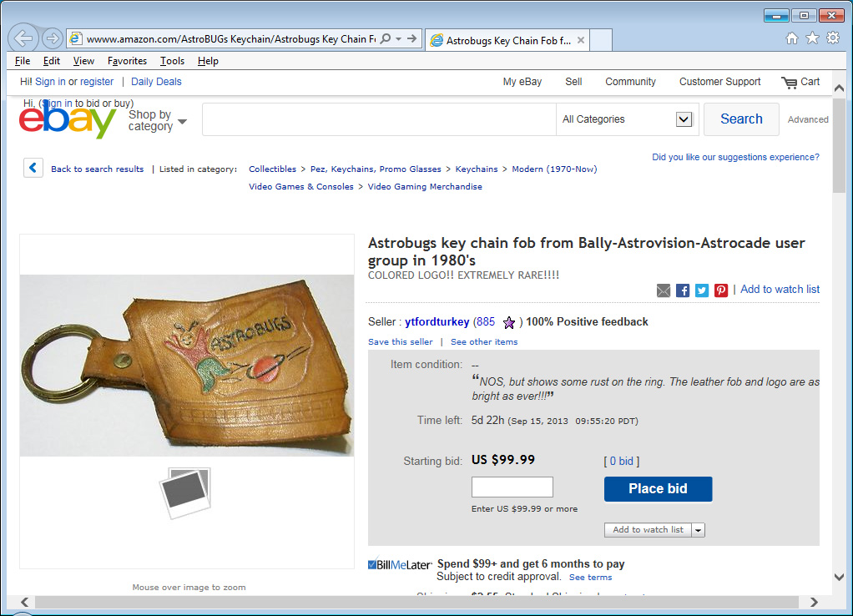
Task: Click the Astrobugs keychain product photo
Action: (186, 365)
